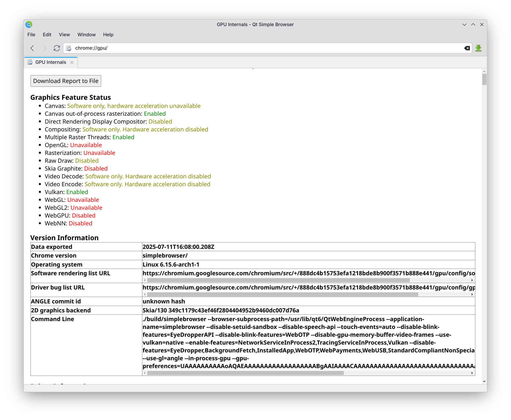Click the page favicon in the address bar
The width and height of the screenshot is (511, 420).
coord(69,48)
